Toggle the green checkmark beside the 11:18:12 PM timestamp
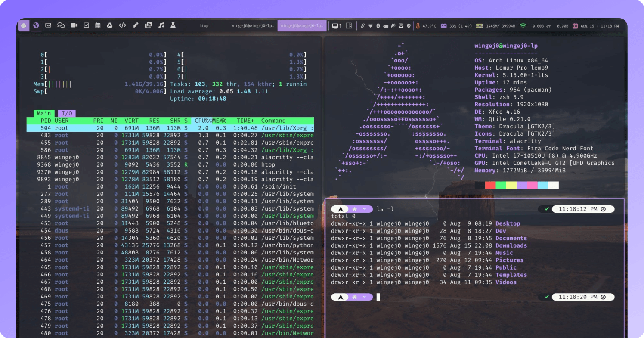 click(547, 209)
